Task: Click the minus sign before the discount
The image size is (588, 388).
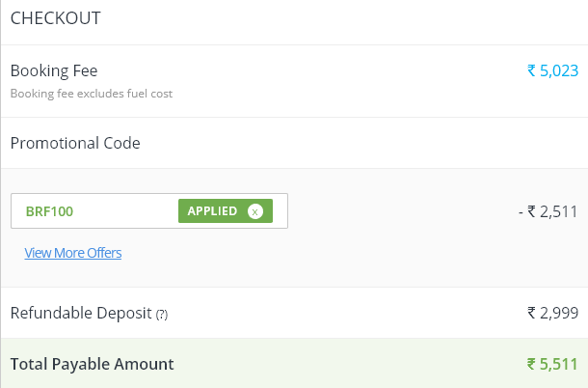Action: coord(521,212)
